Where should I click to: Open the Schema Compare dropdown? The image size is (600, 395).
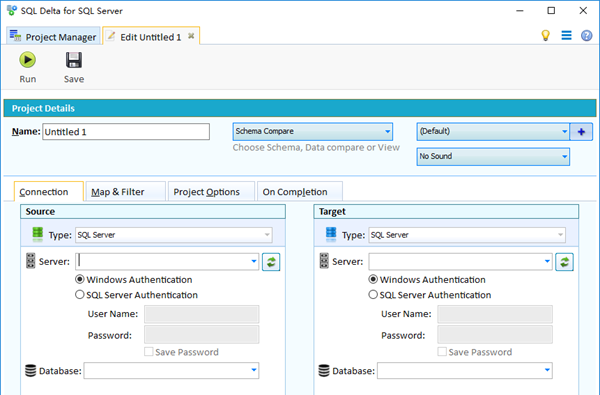(313, 131)
